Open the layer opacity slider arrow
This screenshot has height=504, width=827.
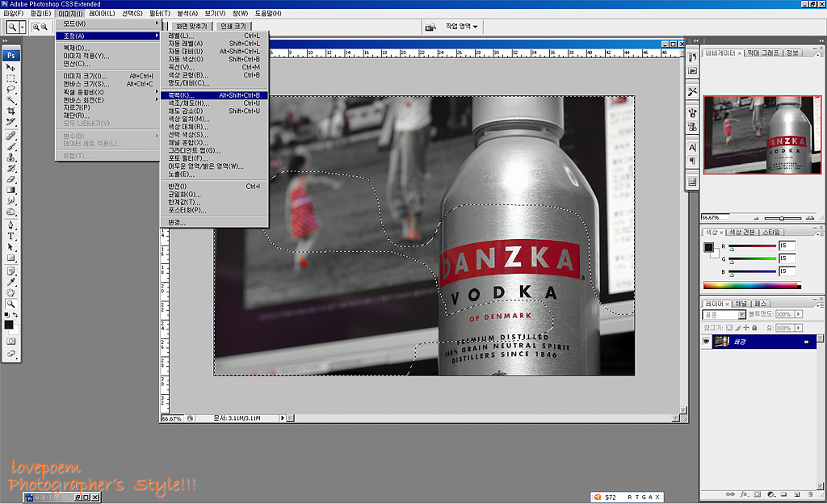pyautogui.click(x=799, y=314)
